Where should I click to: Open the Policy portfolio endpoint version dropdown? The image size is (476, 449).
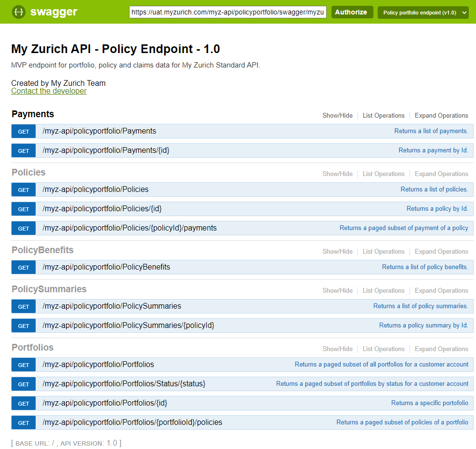pyautogui.click(x=423, y=13)
